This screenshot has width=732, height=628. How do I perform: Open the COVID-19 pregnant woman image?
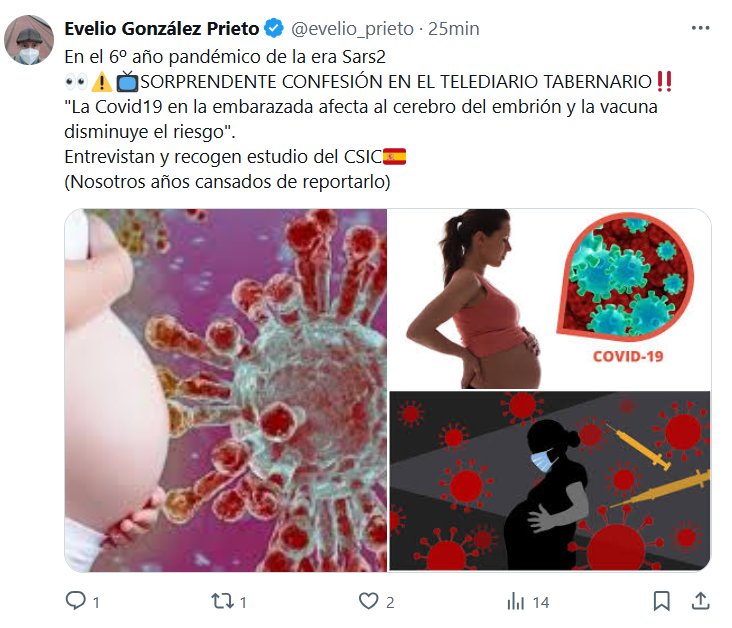point(550,299)
